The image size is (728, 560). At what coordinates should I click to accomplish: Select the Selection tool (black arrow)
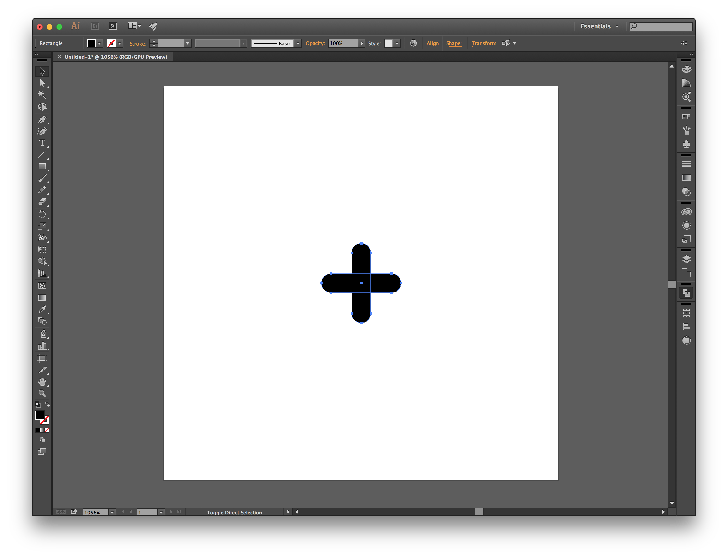(x=42, y=71)
